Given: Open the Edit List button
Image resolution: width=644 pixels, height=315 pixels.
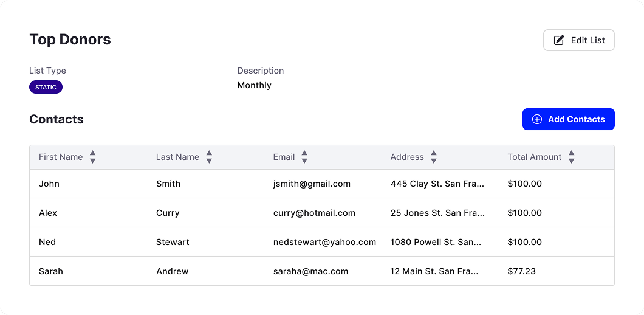Looking at the screenshot, I should 578,40.
